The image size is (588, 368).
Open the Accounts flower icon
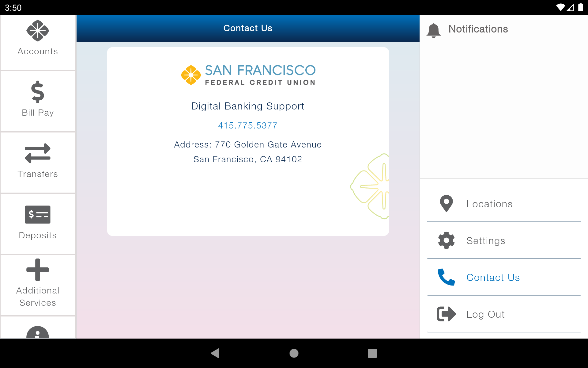point(38,31)
